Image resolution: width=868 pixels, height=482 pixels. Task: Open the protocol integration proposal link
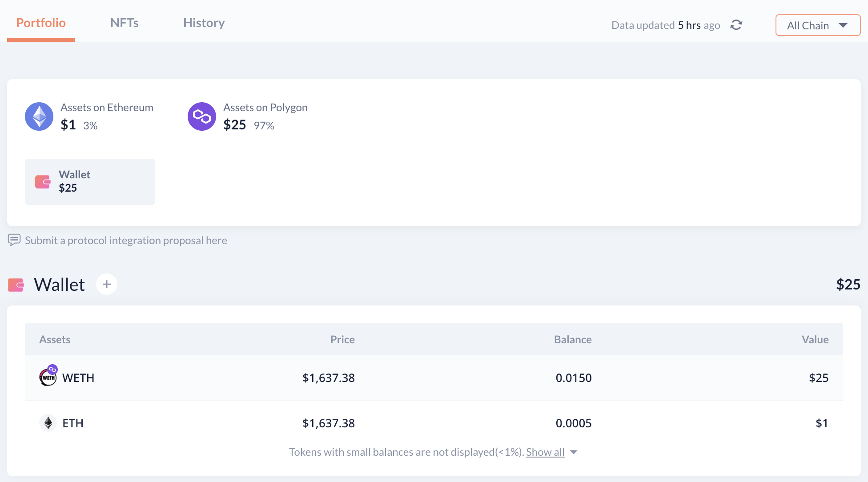point(126,241)
